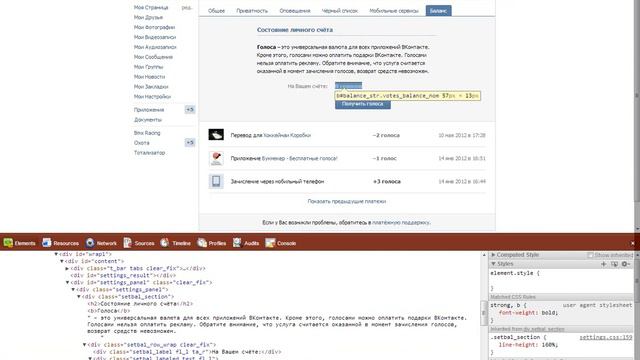Open Мои Настройки in sidebar
This screenshot has width=640, height=360.
(x=152, y=96)
